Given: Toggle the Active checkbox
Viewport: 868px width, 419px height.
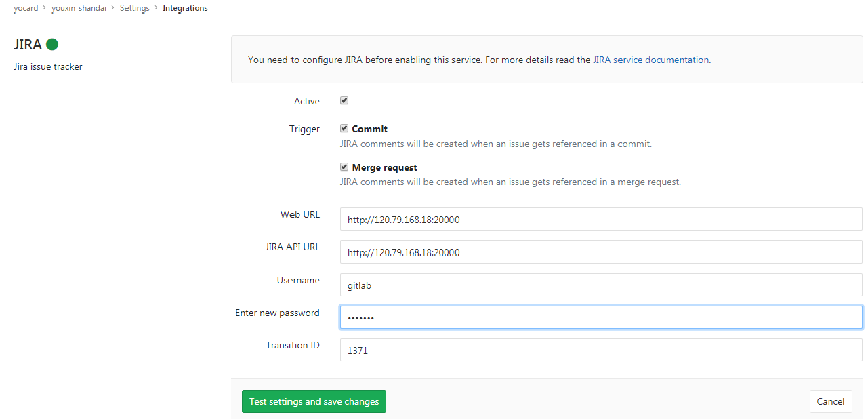Looking at the screenshot, I should (x=344, y=100).
